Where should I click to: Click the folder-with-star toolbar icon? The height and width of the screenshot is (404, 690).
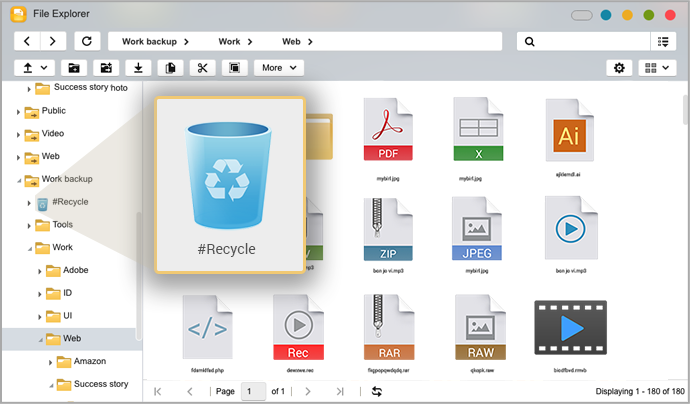(x=106, y=68)
